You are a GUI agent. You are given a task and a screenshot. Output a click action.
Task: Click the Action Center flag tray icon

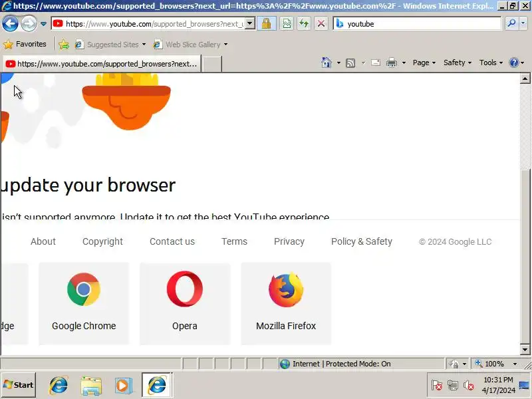[x=437, y=386]
